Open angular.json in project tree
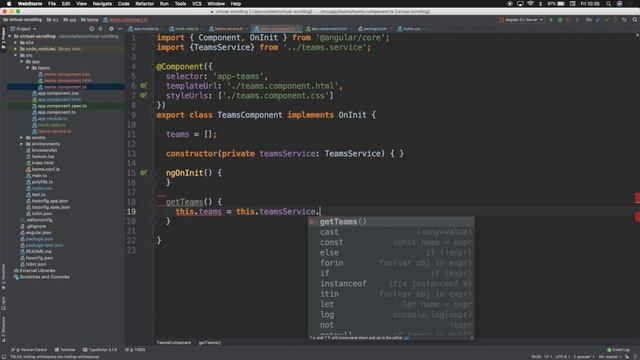Screen dimensions: 640x360 point(38,233)
